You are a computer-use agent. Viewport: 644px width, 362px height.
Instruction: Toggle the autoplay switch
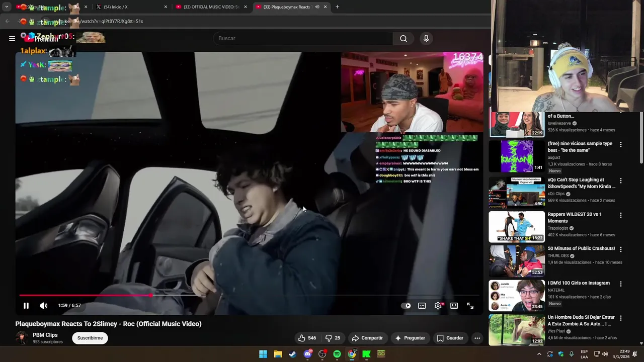pos(406,306)
